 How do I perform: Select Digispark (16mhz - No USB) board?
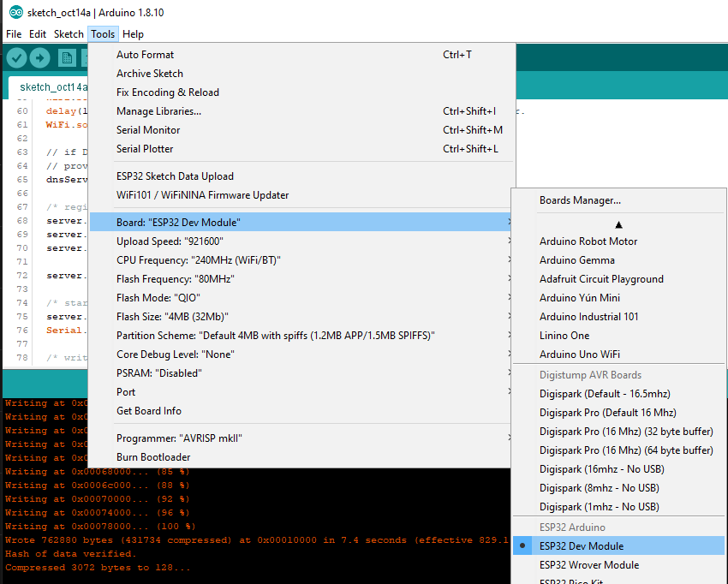[618, 469]
